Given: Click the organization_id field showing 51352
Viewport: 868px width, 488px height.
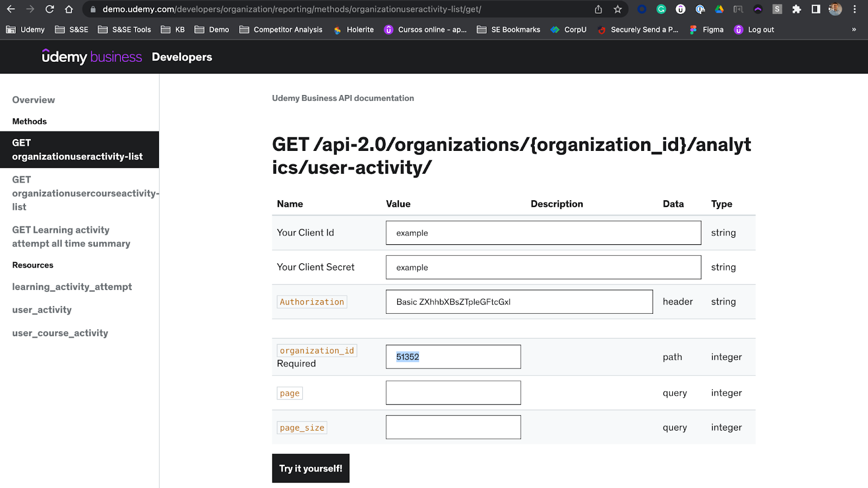Looking at the screenshot, I should [x=453, y=357].
